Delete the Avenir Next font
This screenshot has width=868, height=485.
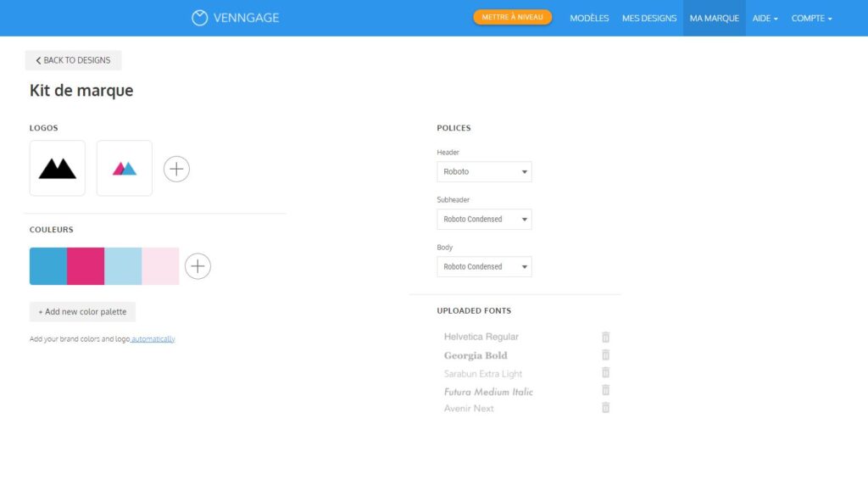pyautogui.click(x=605, y=408)
